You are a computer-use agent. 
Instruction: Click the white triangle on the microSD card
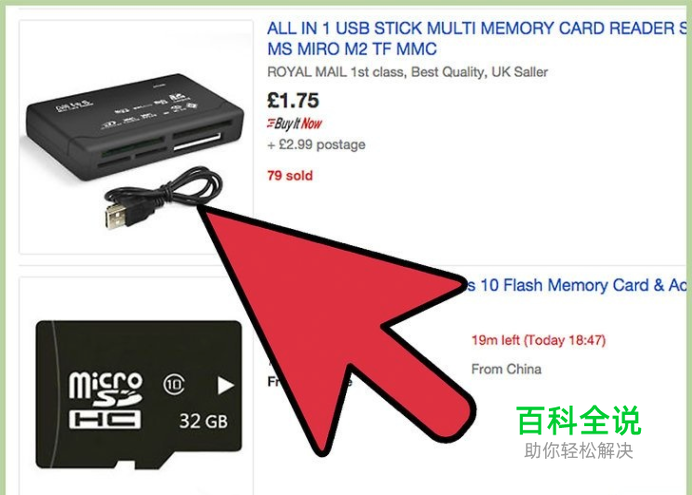coord(226,385)
